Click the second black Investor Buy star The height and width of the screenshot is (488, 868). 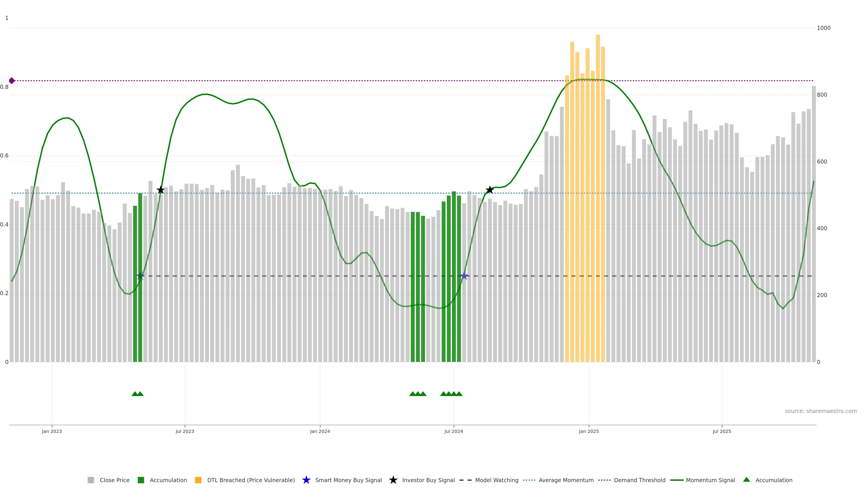[x=490, y=190]
